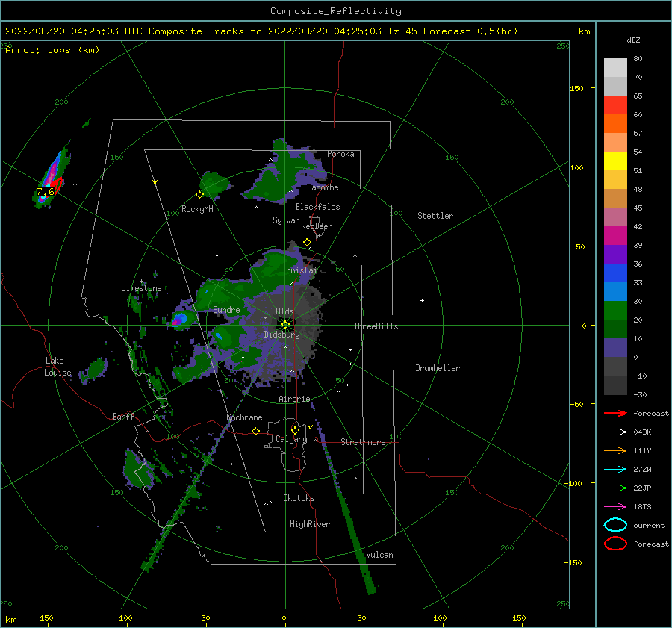
Task: Click the 'dBZ' legend heading
Action: (x=633, y=40)
